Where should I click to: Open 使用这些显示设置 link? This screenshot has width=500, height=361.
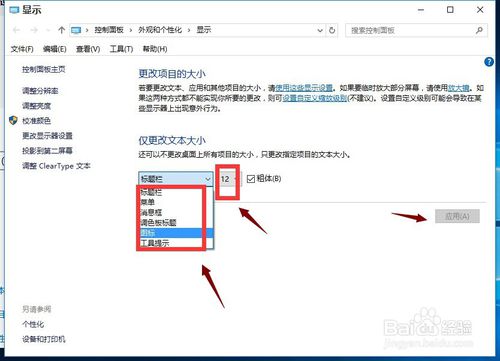point(304,88)
